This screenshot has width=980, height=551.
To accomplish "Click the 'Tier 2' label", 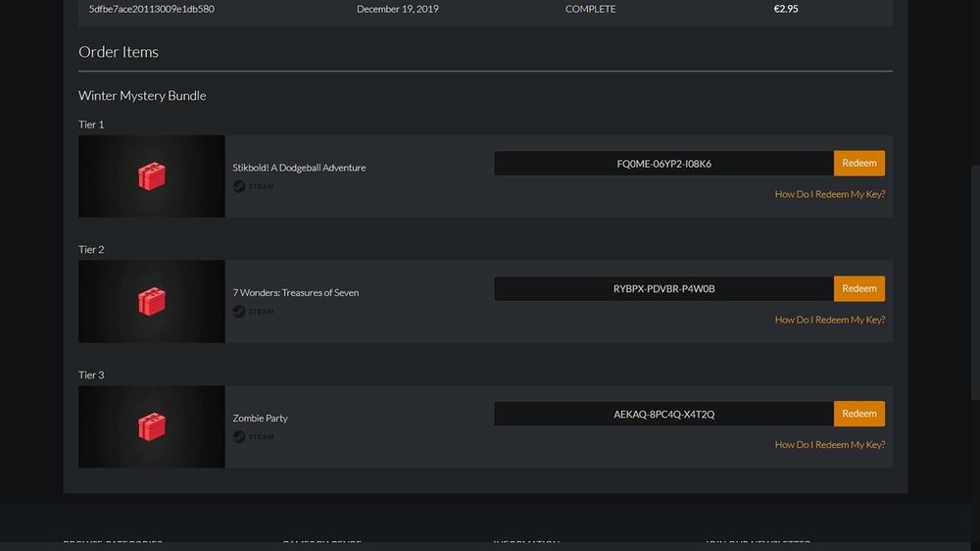I will (91, 249).
